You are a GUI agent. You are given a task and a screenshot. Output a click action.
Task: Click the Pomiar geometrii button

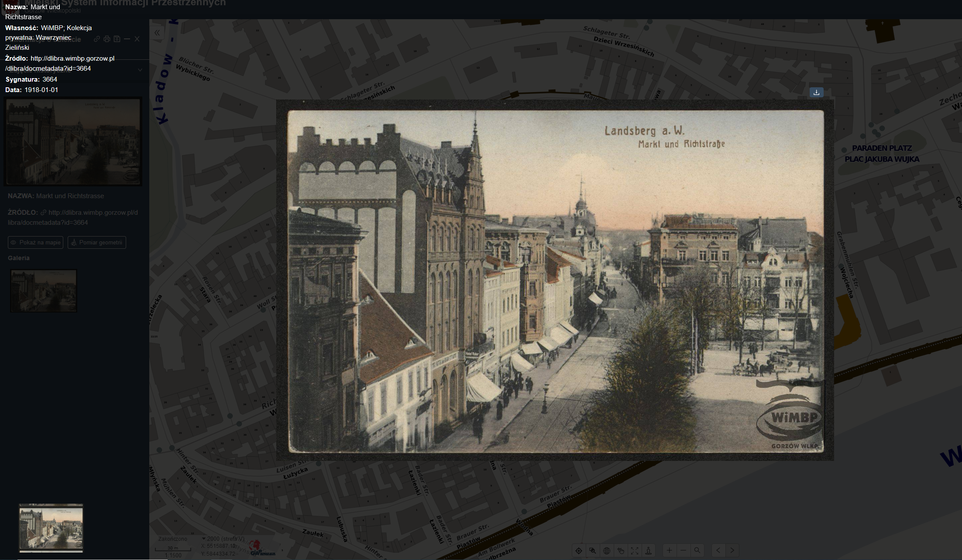click(x=97, y=243)
